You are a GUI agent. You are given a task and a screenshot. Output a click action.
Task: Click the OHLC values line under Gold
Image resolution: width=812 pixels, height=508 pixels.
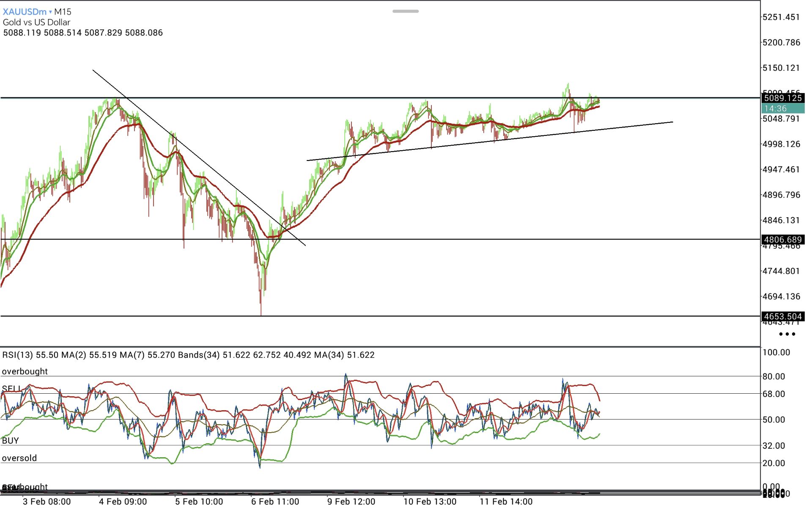pos(83,33)
